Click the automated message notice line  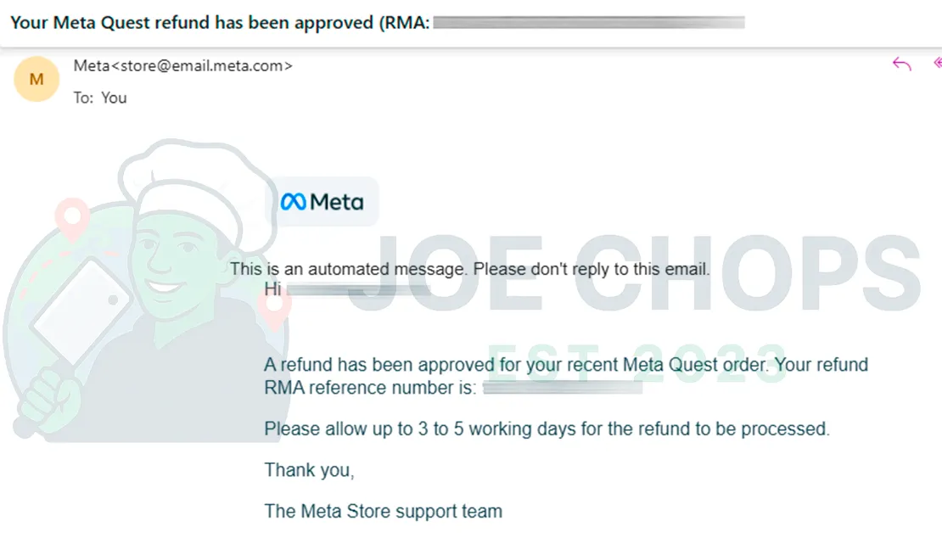[471, 268]
